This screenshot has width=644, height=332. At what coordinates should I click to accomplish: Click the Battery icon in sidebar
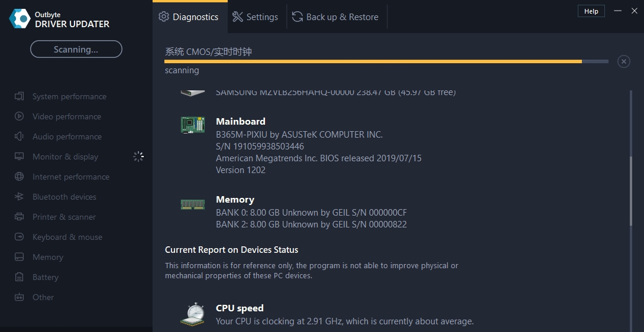click(20, 277)
